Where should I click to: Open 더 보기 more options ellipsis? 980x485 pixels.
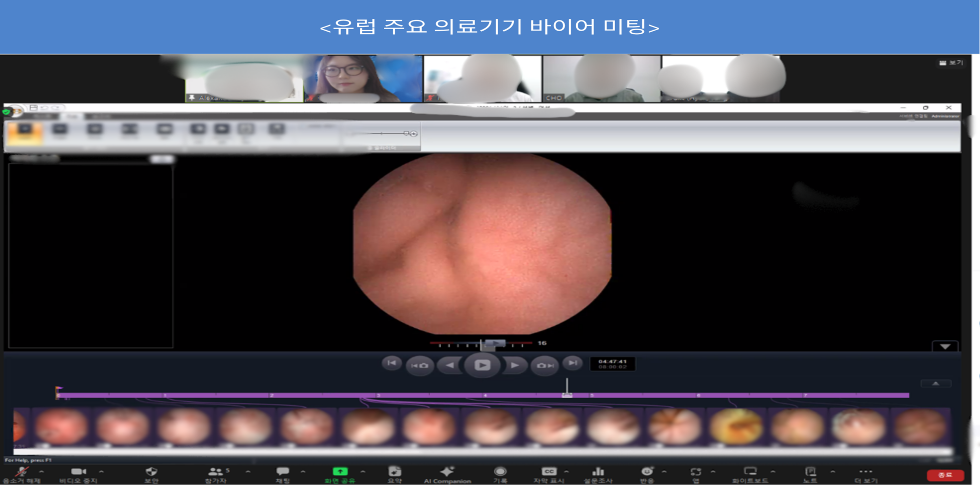point(866,471)
